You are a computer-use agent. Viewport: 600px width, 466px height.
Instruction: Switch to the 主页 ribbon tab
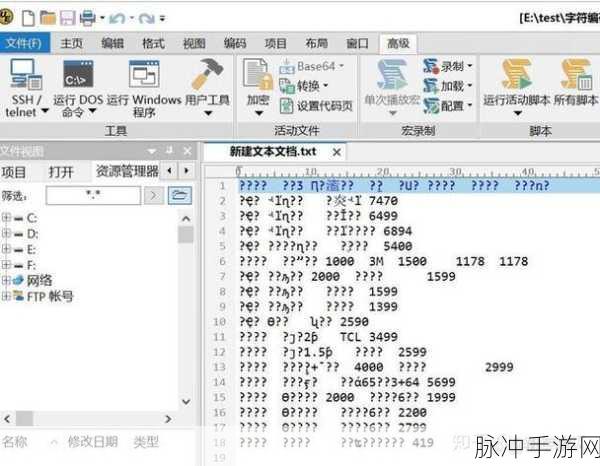coord(72,43)
